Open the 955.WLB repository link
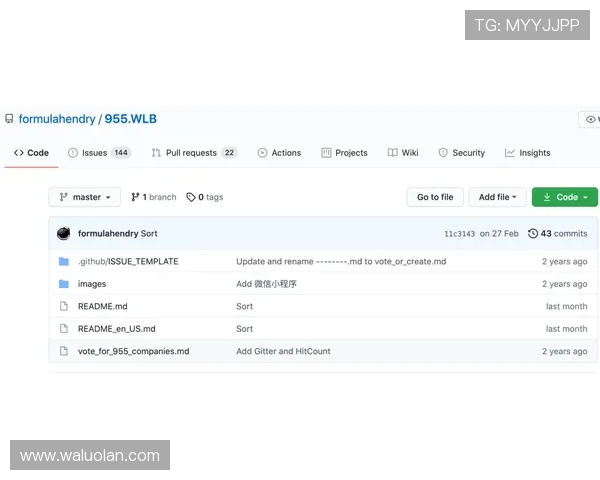600x480 pixels. coord(131,119)
